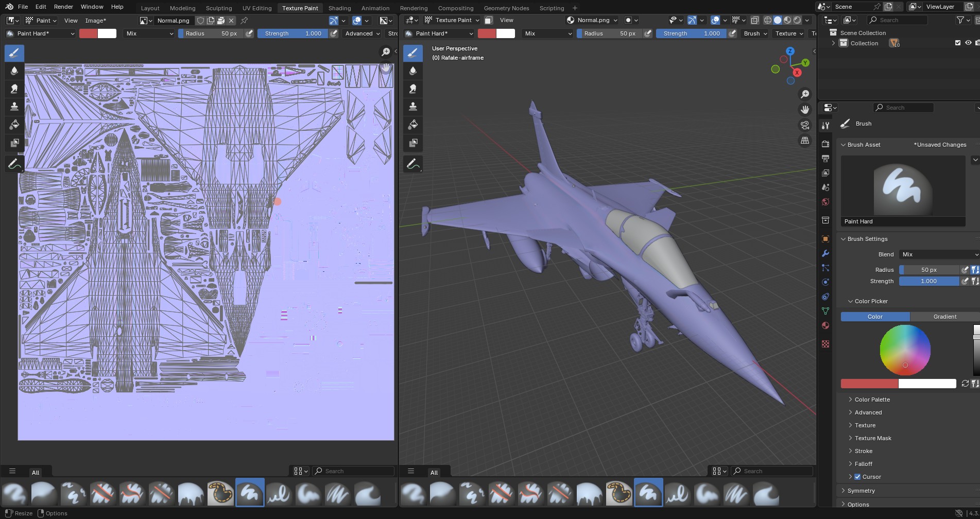Switch to the UV Editing workspace tab
The height and width of the screenshot is (519, 980).
point(257,8)
